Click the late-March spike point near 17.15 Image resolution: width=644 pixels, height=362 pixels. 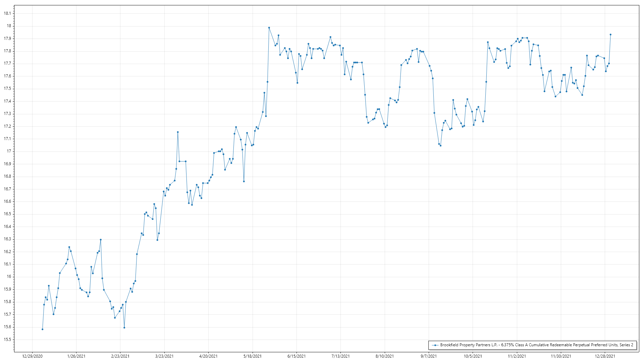pyautogui.click(x=178, y=132)
